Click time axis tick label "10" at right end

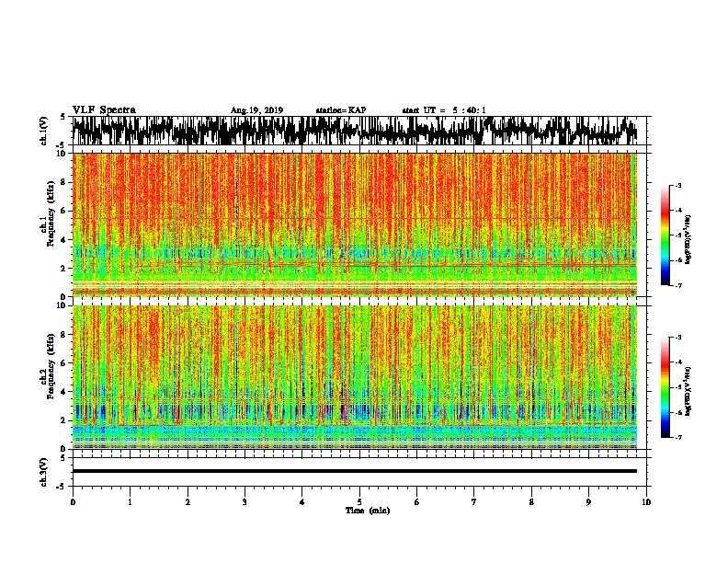coord(646,501)
